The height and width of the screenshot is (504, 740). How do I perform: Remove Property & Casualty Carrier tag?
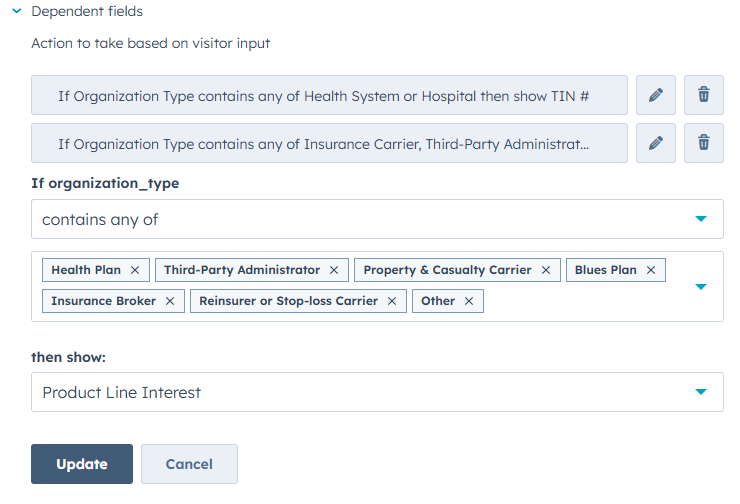(x=546, y=270)
